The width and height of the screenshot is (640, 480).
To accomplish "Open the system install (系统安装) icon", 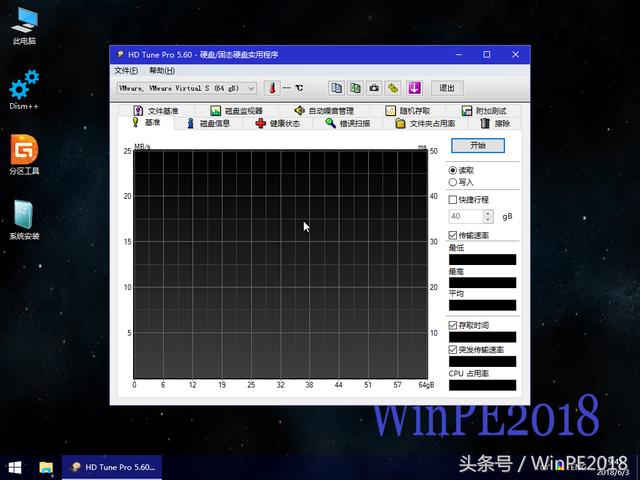I will coord(24,220).
